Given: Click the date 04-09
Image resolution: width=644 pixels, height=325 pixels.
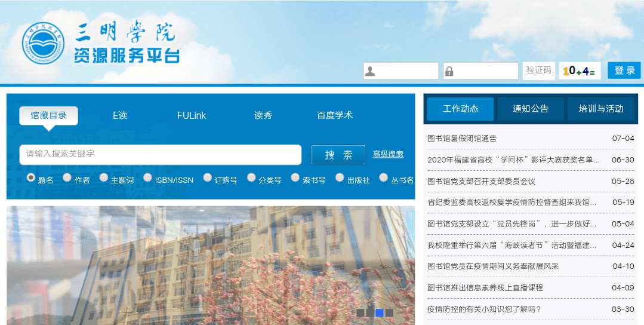Looking at the screenshot, I should click(x=623, y=287).
